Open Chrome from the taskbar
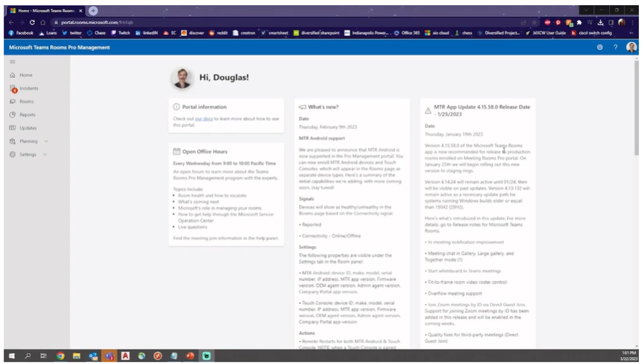 tap(61, 356)
